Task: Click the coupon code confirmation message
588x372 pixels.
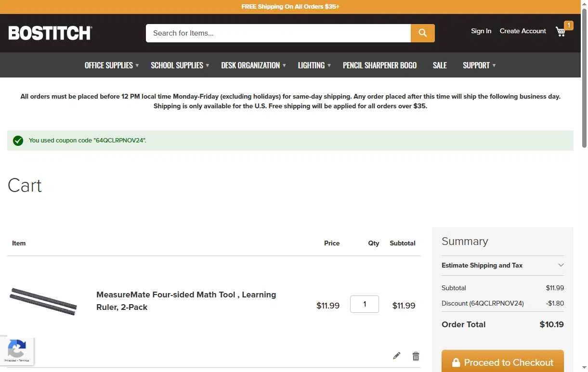Action: click(x=88, y=141)
